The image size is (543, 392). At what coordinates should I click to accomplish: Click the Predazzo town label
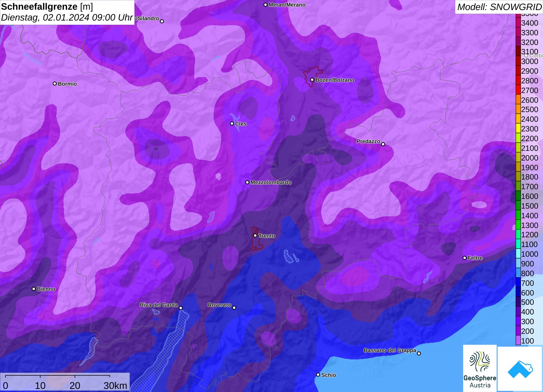(368, 141)
